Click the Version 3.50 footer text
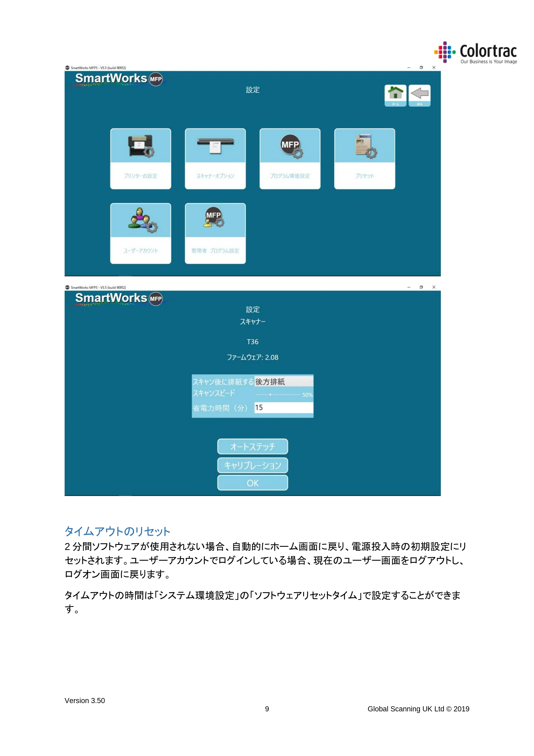Image resolution: width=534 pixels, height=756 pixels. coord(85,701)
